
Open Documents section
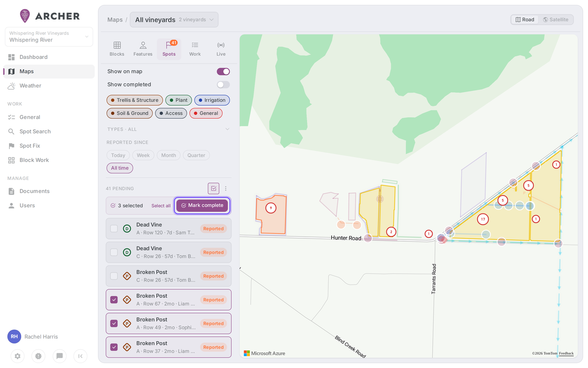49,191
